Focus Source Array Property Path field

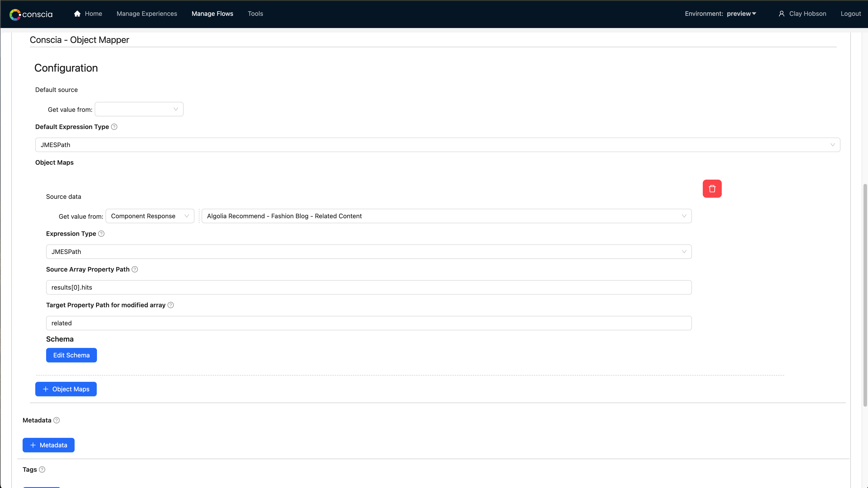click(x=369, y=287)
